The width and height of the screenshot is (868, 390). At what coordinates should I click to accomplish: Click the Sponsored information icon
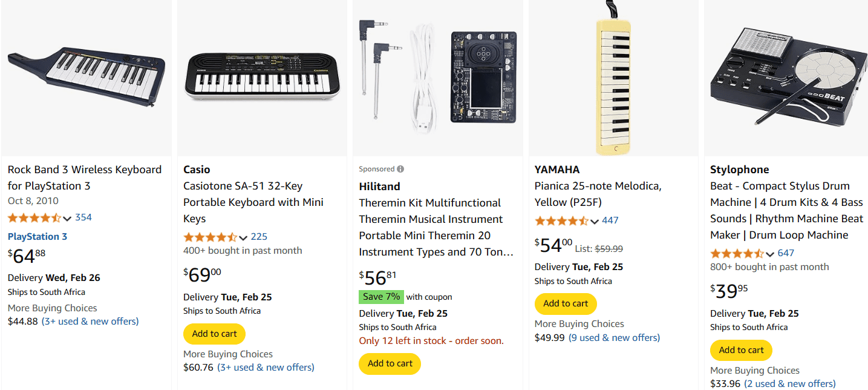(x=399, y=168)
